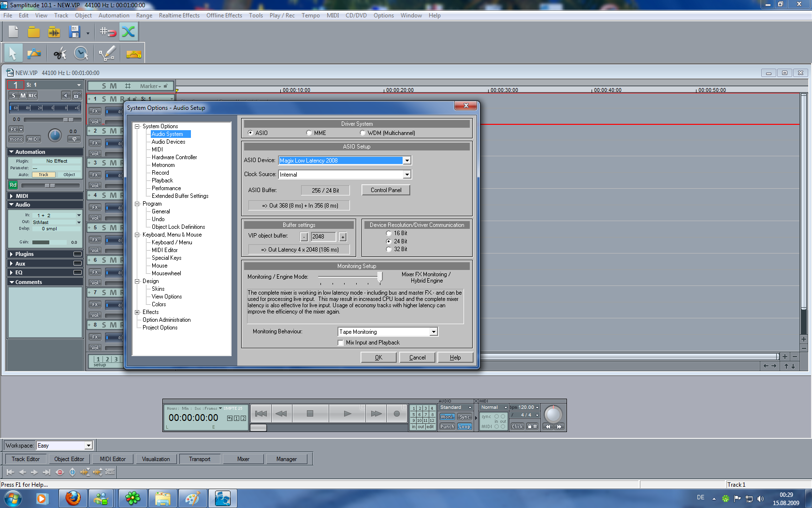The image size is (812, 508).
Task: Click the track speaker monitoring icon
Action: click(66, 95)
